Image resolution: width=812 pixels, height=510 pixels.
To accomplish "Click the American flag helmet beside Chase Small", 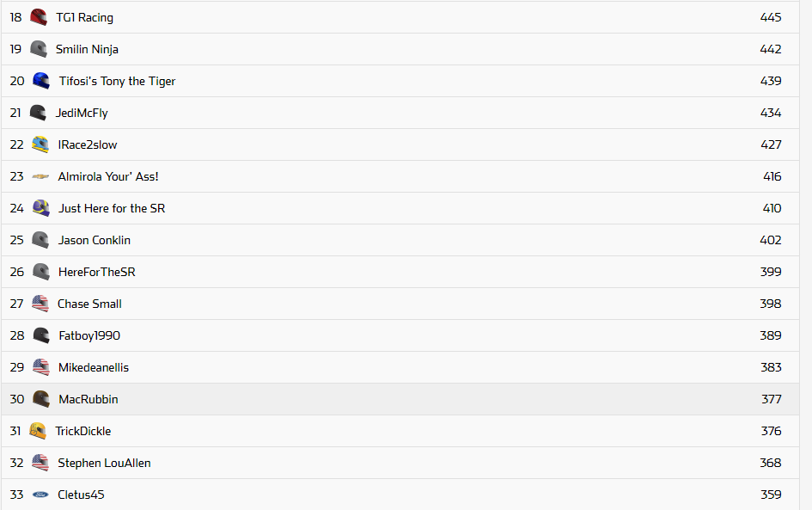I will (x=40, y=304).
